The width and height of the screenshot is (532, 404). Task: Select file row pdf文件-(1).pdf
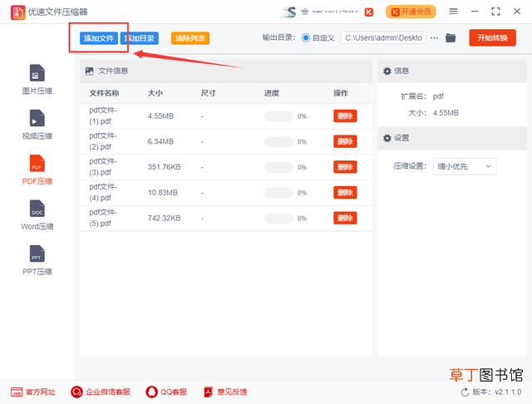pyautogui.click(x=226, y=116)
